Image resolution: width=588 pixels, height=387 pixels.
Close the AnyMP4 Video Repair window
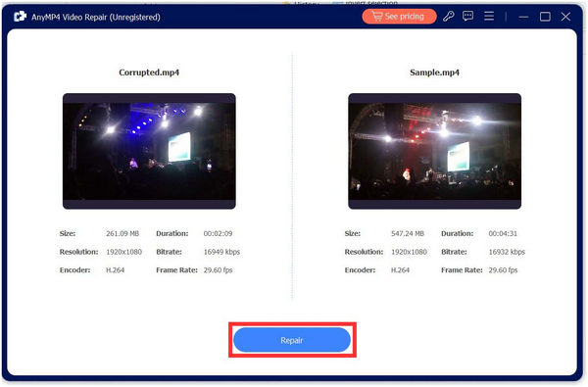(565, 17)
